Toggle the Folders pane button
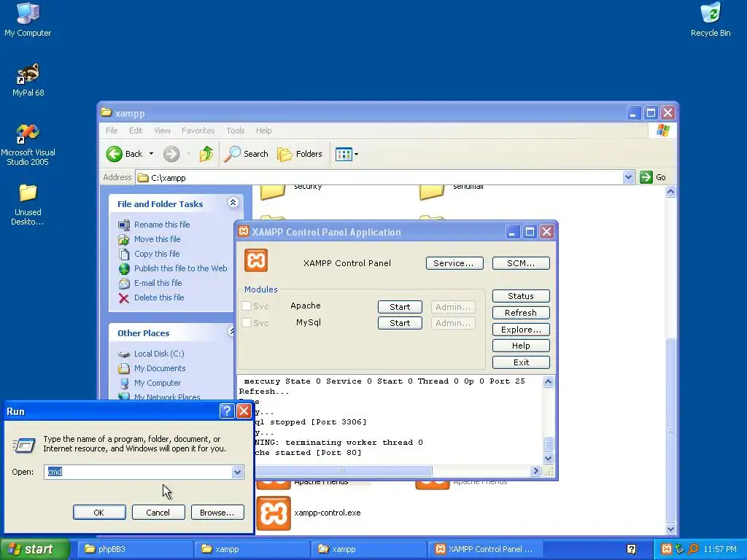 300,154
